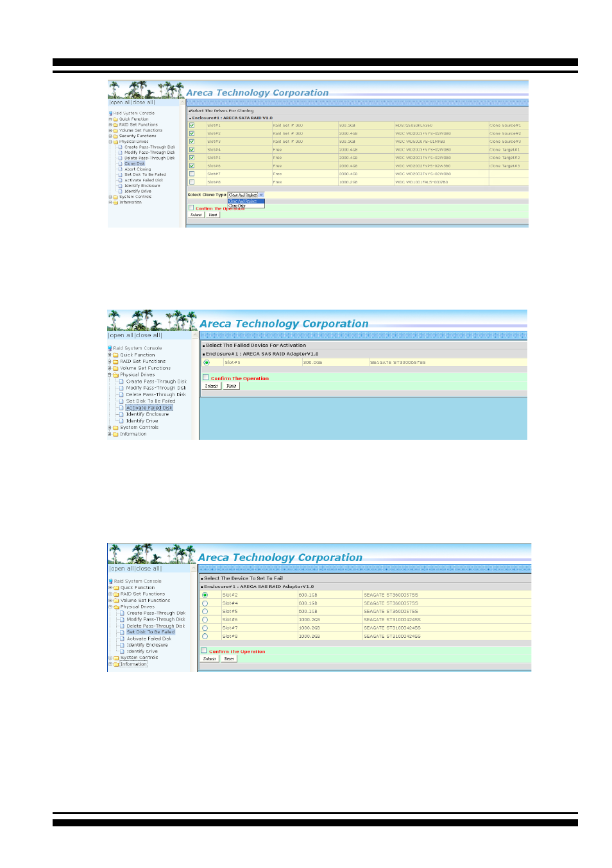Click Raid System Console icon in middle sidebar

click(x=110, y=348)
